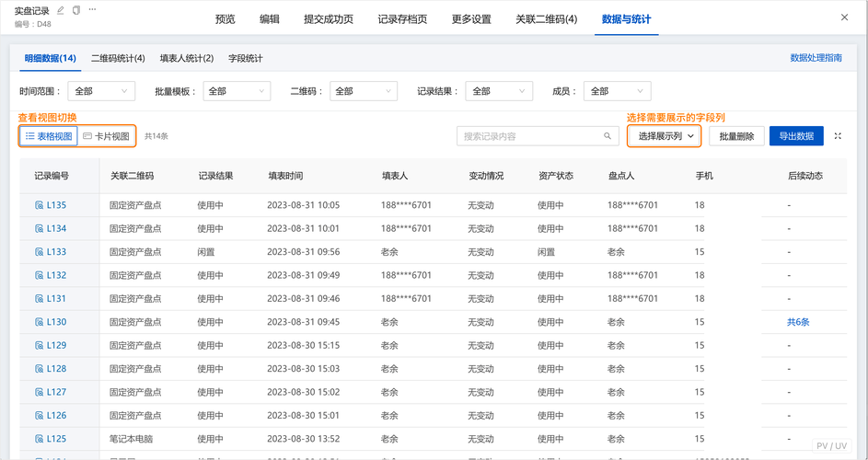Expand the 成员 member dropdown
This screenshot has height=460, width=868.
(618, 91)
